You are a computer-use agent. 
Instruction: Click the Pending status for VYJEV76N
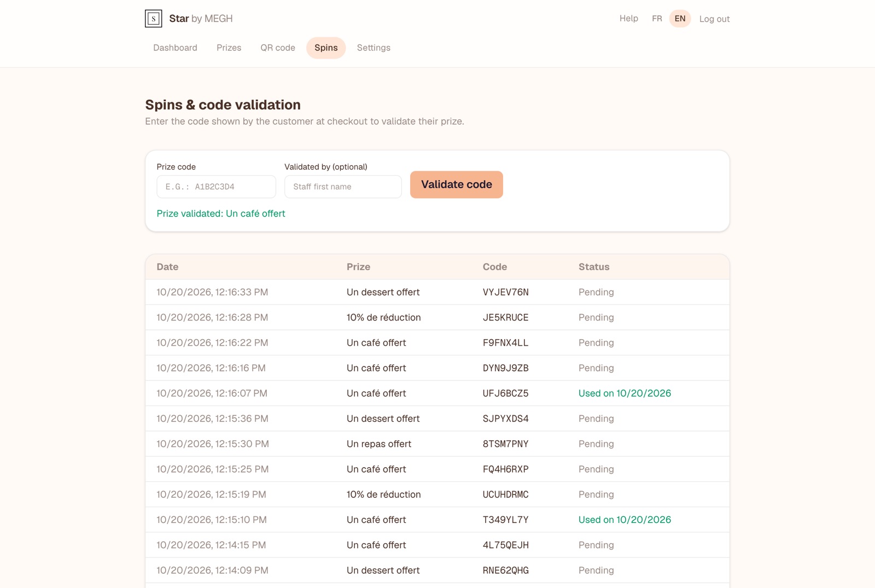[596, 292]
